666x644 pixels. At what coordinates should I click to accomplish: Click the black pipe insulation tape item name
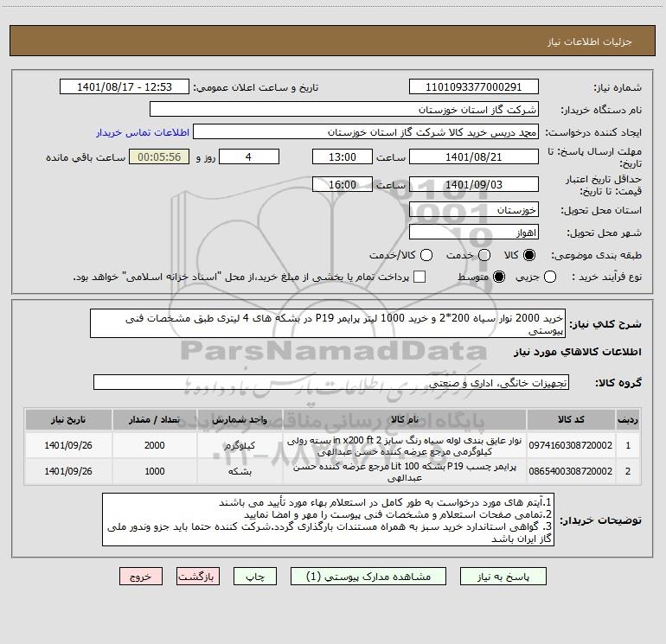tap(405, 446)
